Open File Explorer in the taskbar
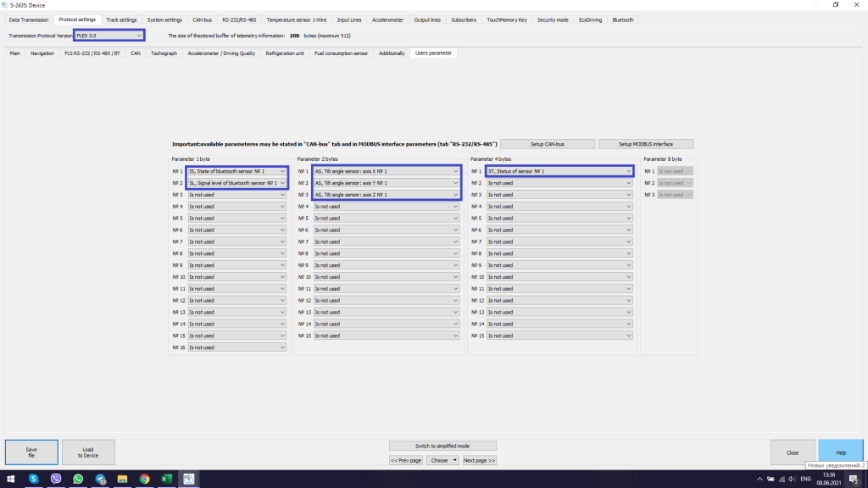 tap(122, 480)
